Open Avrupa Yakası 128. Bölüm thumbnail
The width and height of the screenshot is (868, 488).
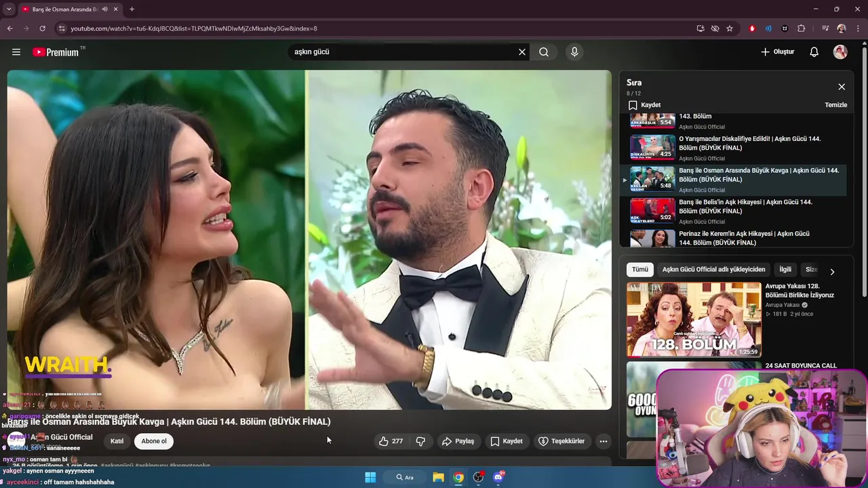694,319
